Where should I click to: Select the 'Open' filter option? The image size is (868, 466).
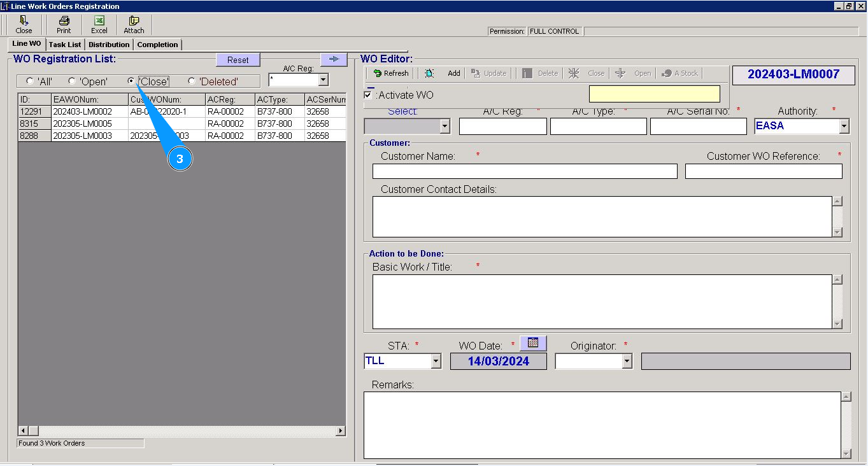[x=72, y=81]
